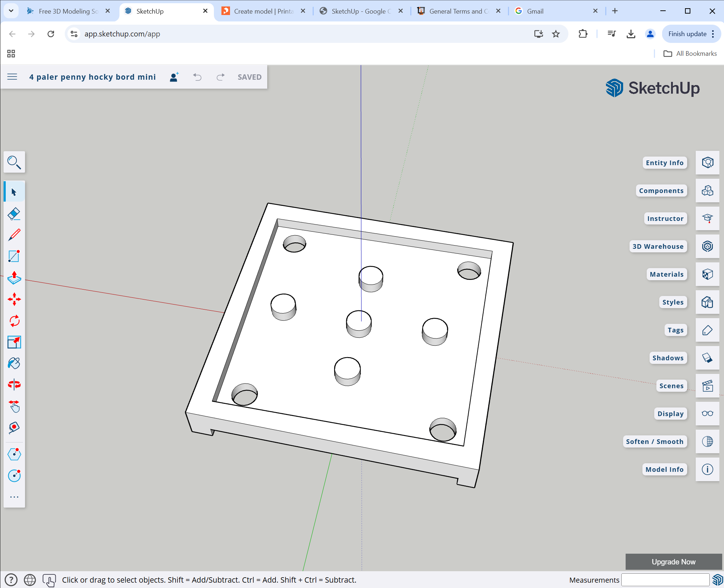Open the Instructor panel icon
The width and height of the screenshot is (724, 588).
tap(708, 218)
